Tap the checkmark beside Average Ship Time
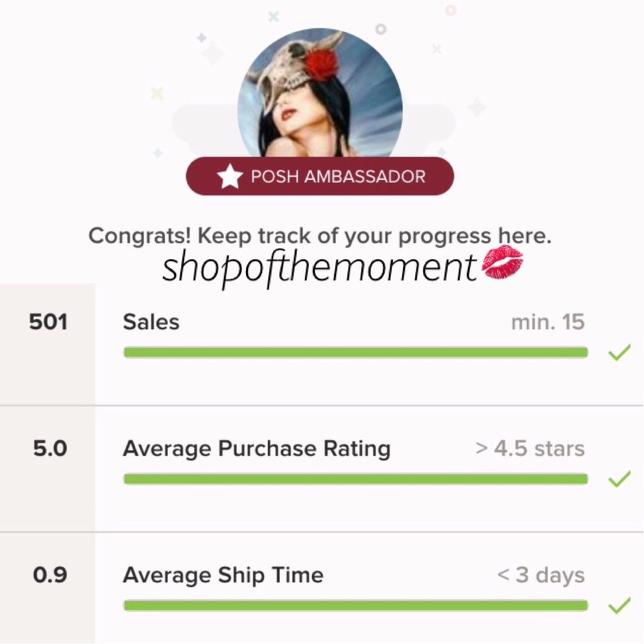This screenshot has width=644, height=644. pyautogui.click(x=620, y=605)
